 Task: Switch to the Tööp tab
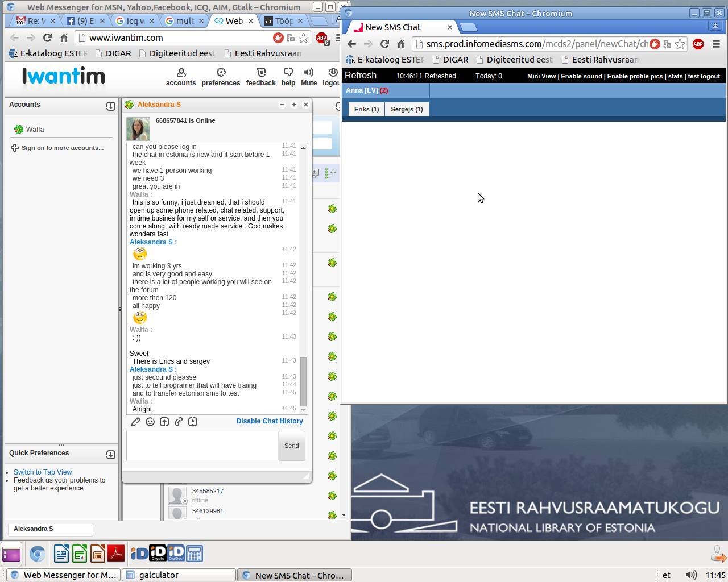pos(284,21)
